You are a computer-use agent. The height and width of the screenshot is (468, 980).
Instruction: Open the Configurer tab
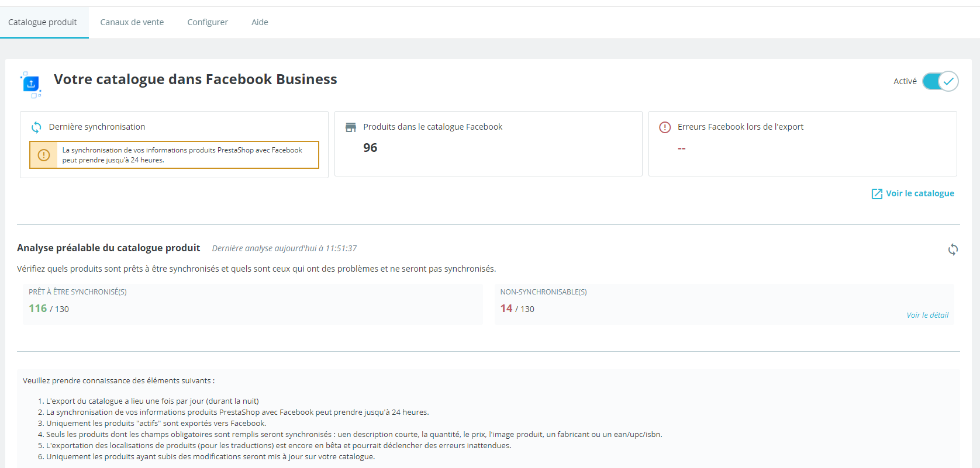coord(208,22)
